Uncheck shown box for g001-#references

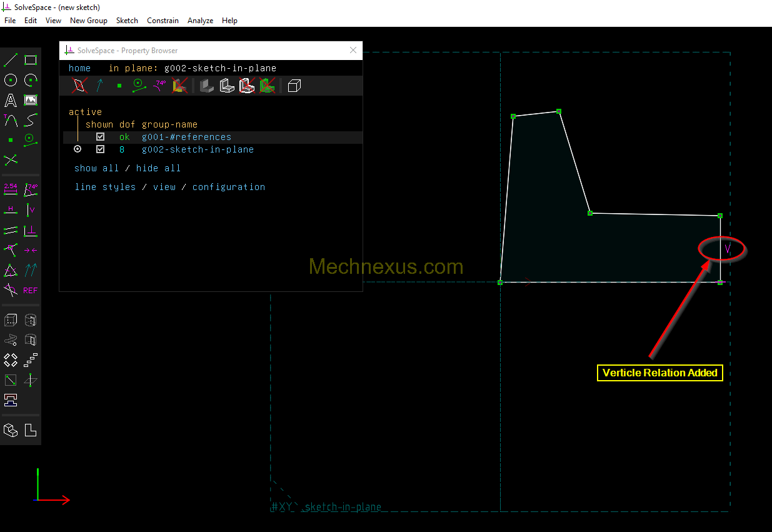coord(100,137)
